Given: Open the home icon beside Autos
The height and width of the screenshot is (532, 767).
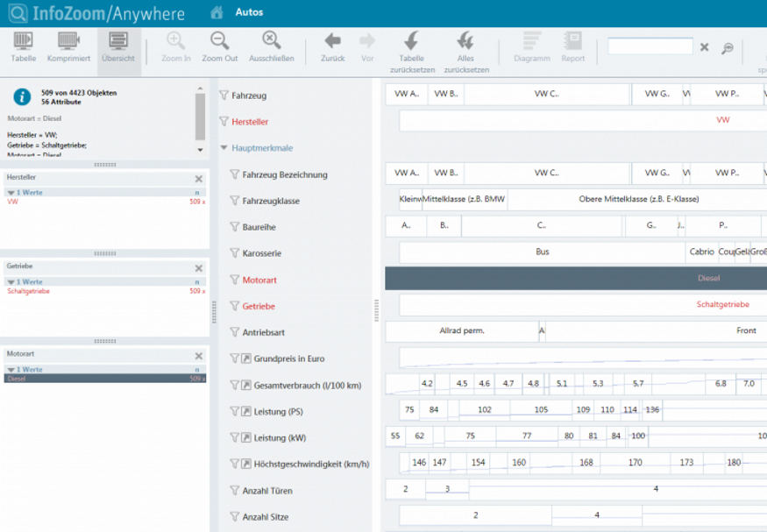Looking at the screenshot, I should tap(217, 12).
